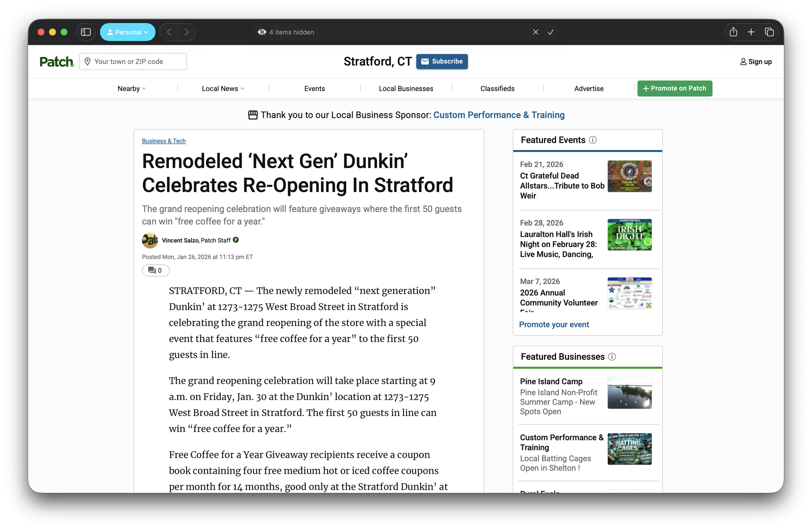Open the Personal profile dropdown
Viewport: 812px width, 530px height.
[128, 32]
